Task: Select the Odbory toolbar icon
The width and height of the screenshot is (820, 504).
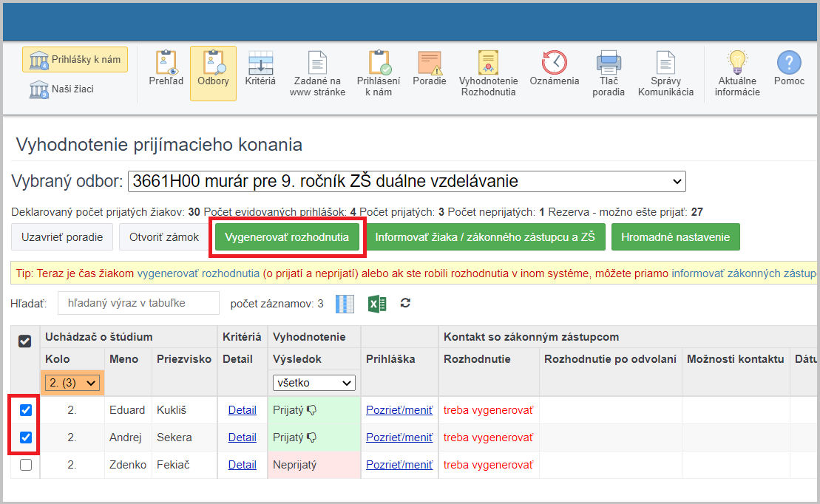Action: pos(213,72)
